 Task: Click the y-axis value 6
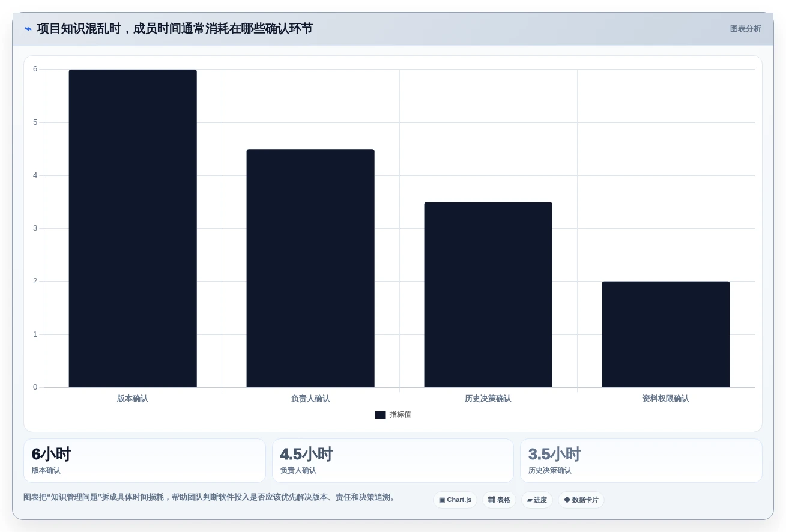(35, 69)
